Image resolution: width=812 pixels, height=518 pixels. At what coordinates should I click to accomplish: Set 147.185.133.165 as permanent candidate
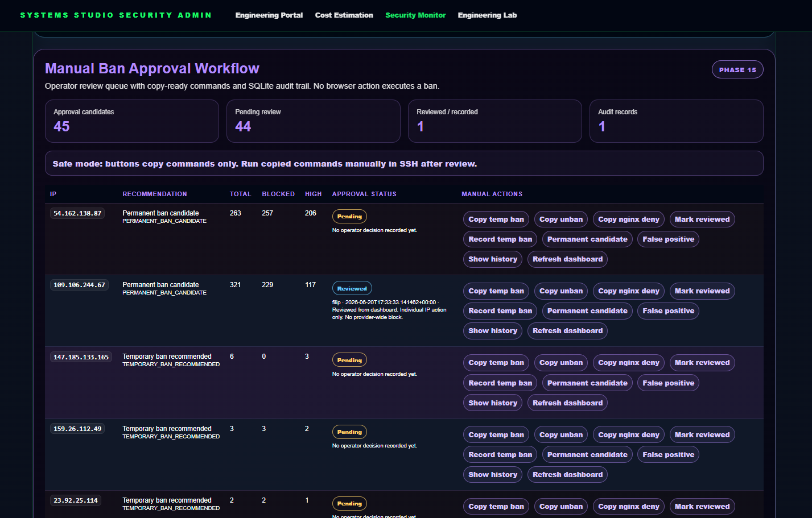(x=587, y=383)
